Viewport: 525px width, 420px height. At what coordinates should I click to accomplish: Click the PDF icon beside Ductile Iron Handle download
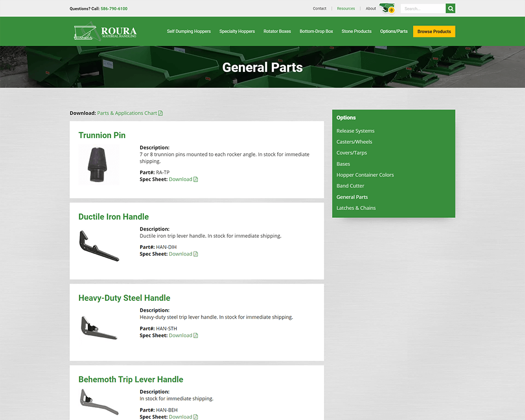click(x=196, y=254)
